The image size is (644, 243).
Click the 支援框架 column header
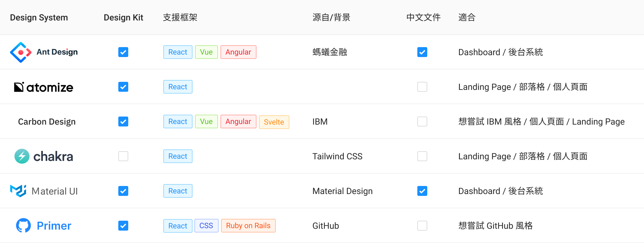click(x=180, y=17)
